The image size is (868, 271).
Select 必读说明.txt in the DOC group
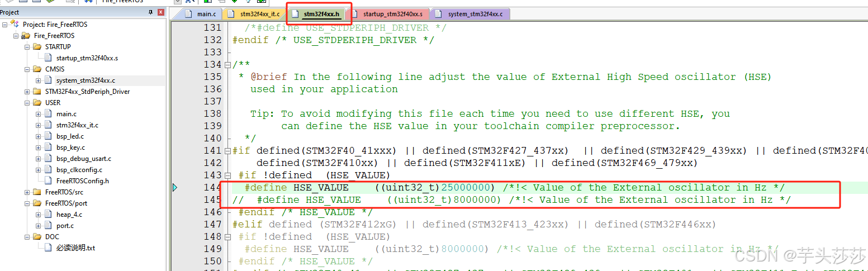coord(75,248)
